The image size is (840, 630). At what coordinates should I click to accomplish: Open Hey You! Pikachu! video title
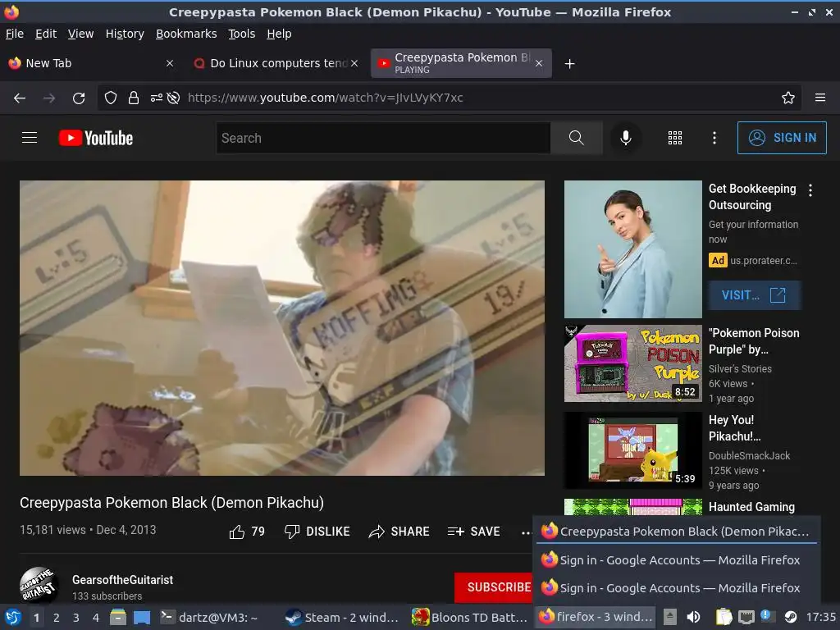coord(734,428)
